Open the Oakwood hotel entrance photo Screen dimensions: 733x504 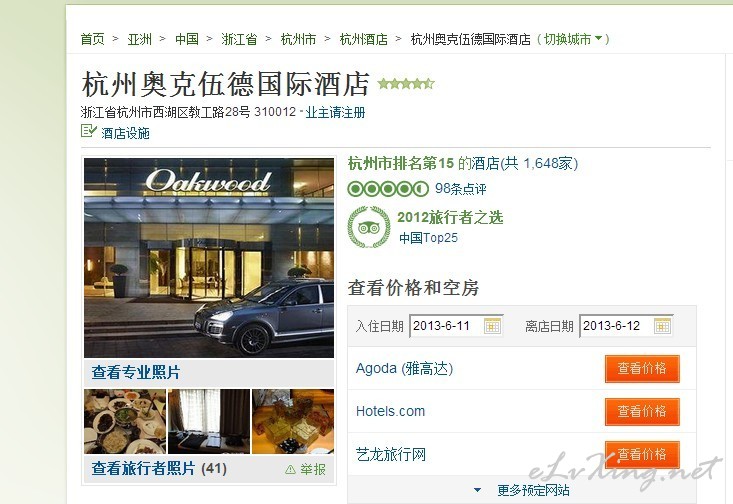pyautogui.click(x=209, y=258)
